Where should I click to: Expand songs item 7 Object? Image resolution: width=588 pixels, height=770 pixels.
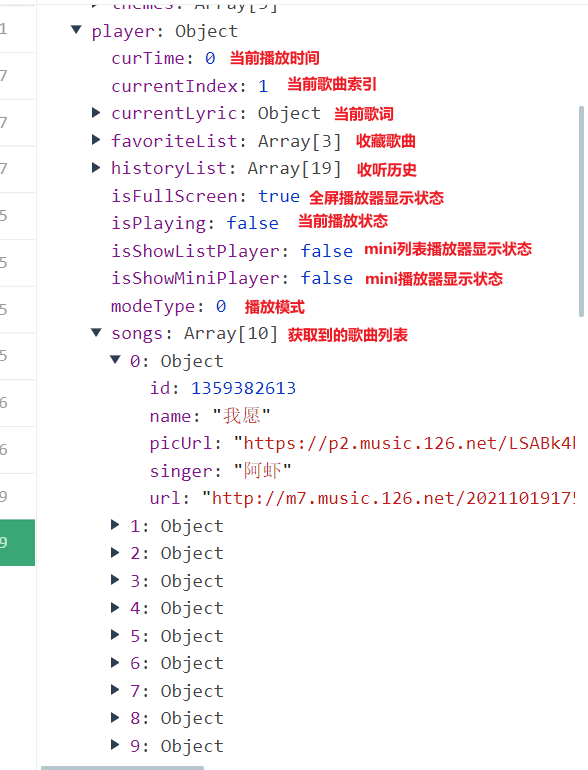(115, 690)
